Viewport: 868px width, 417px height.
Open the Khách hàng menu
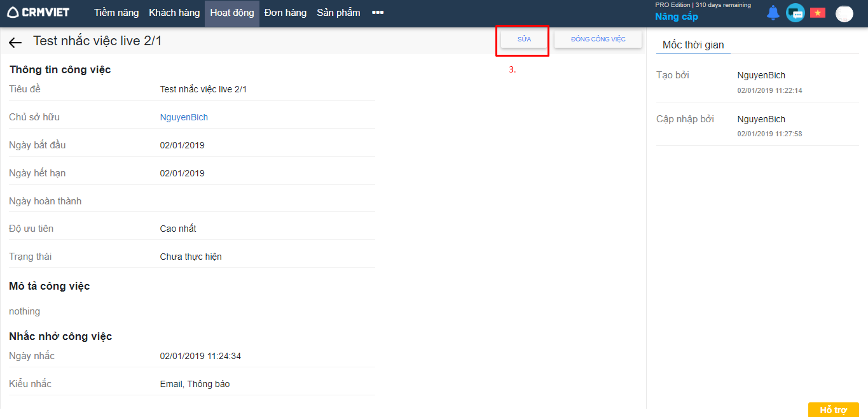click(x=174, y=13)
